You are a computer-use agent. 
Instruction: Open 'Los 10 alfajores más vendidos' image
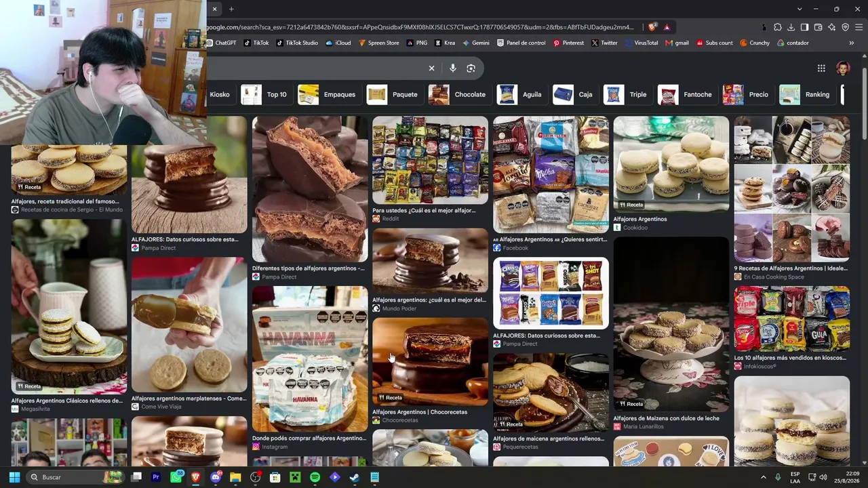(x=791, y=319)
